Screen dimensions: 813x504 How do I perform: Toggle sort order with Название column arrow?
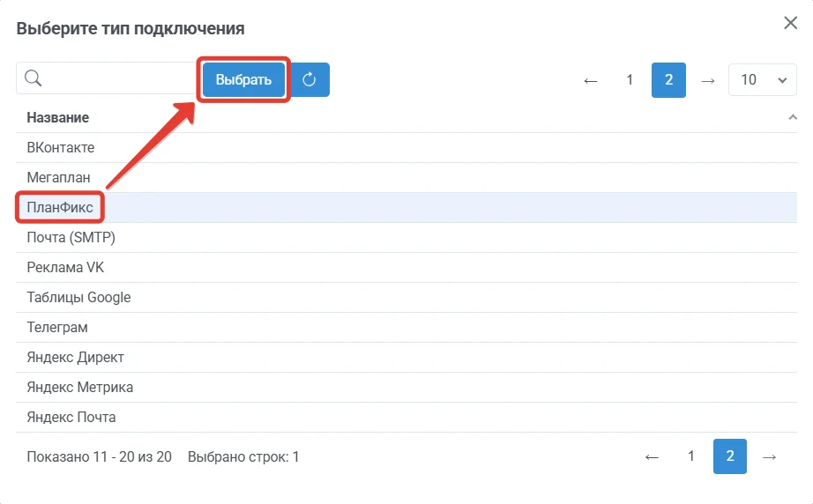pyautogui.click(x=792, y=117)
